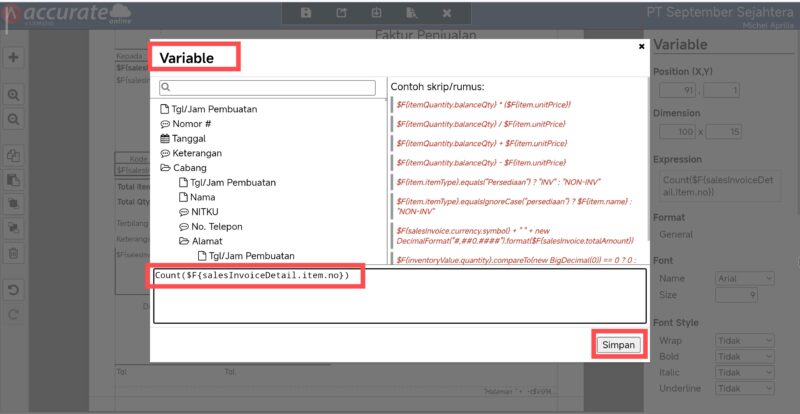Click the zoom in magnifier icon
This screenshot has height=414, width=800.
pos(14,94)
